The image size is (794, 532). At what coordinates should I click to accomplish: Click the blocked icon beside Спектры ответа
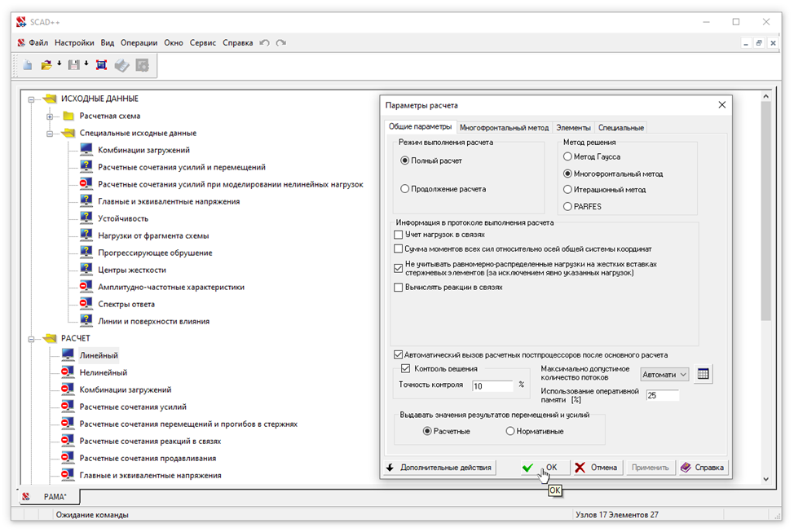[x=86, y=304]
